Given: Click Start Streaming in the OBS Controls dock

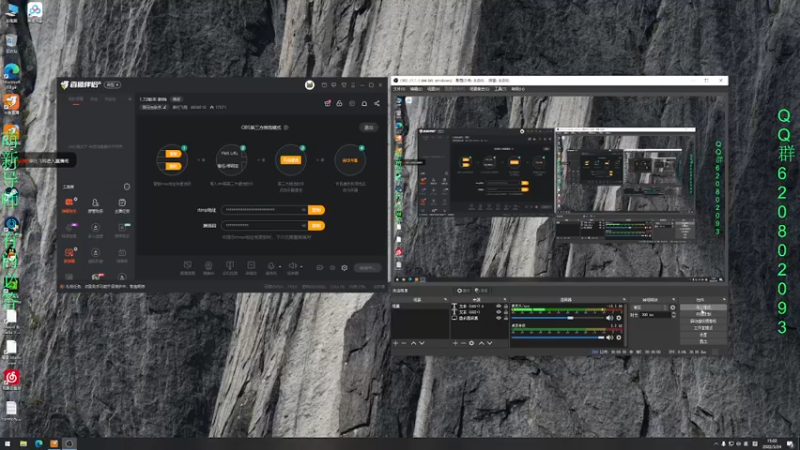Looking at the screenshot, I should pos(703,307).
